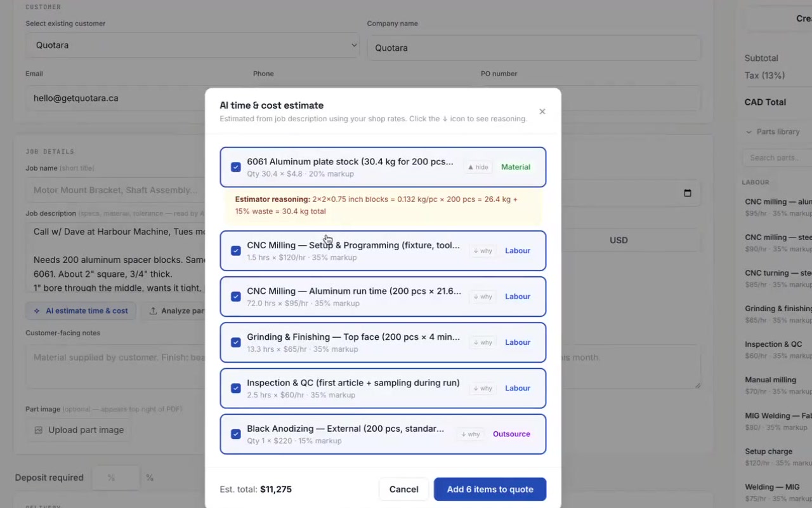Click the Job description text area
The height and width of the screenshot is (508, 812).
pyautogui.click(x=115, y=259)
